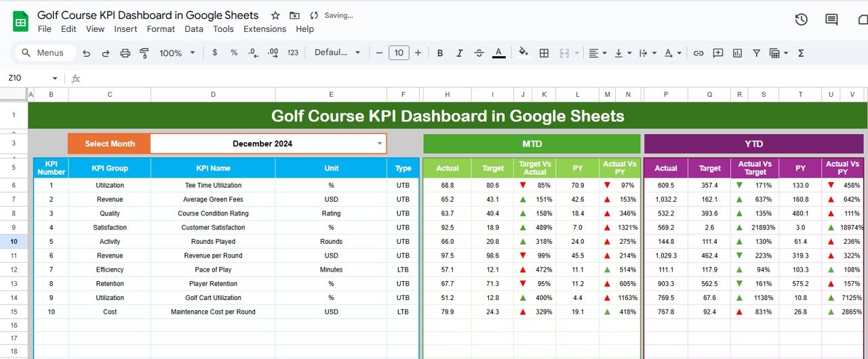Click the plus to increase font size

(418, 53)
